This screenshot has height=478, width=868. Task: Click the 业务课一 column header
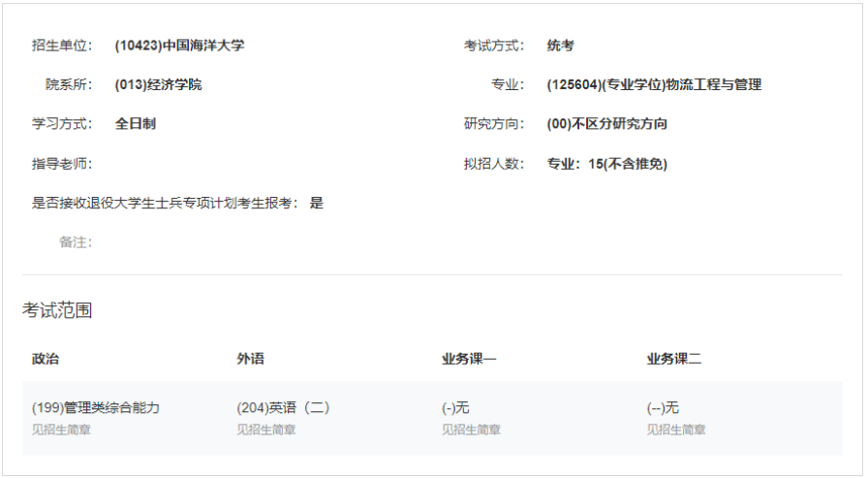(469, 359)
